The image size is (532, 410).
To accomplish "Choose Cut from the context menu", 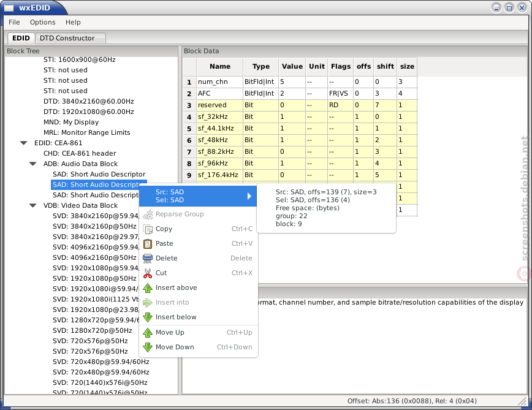I will (x=198, y=273).
